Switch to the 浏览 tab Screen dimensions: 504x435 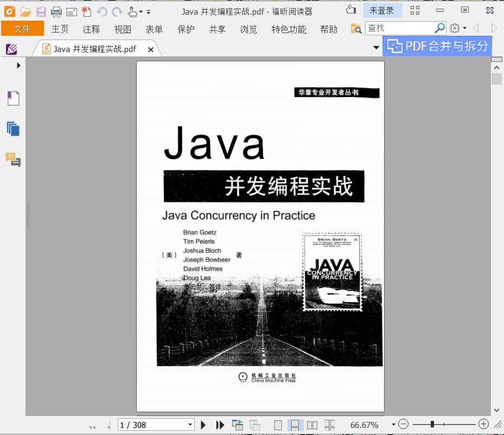(x=249, y=29)
